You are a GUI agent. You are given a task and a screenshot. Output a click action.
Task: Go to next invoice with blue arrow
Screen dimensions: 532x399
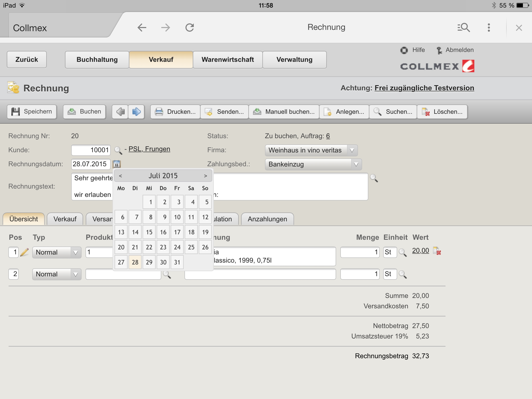coord(136,112)
